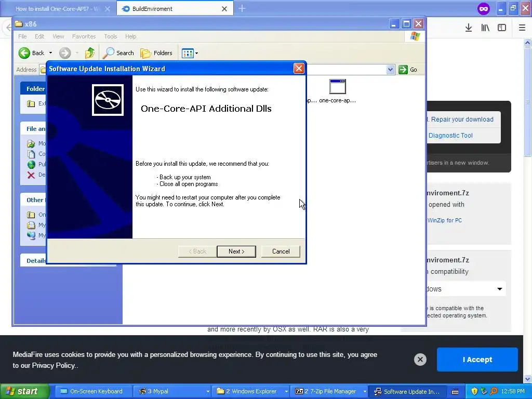Screen dimensions: 532x399
Task: Toggle the Folders pane in Explorer
Action: [x=156, y=53]
